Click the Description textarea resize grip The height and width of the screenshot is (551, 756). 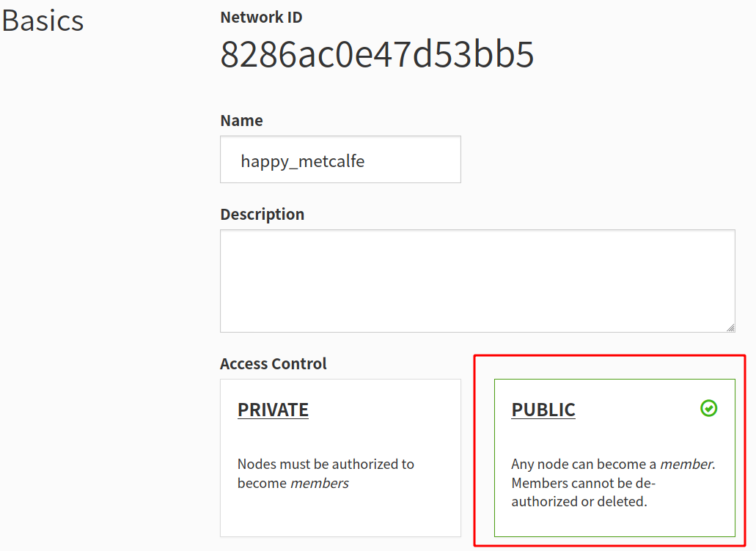[x=730, y=328]
